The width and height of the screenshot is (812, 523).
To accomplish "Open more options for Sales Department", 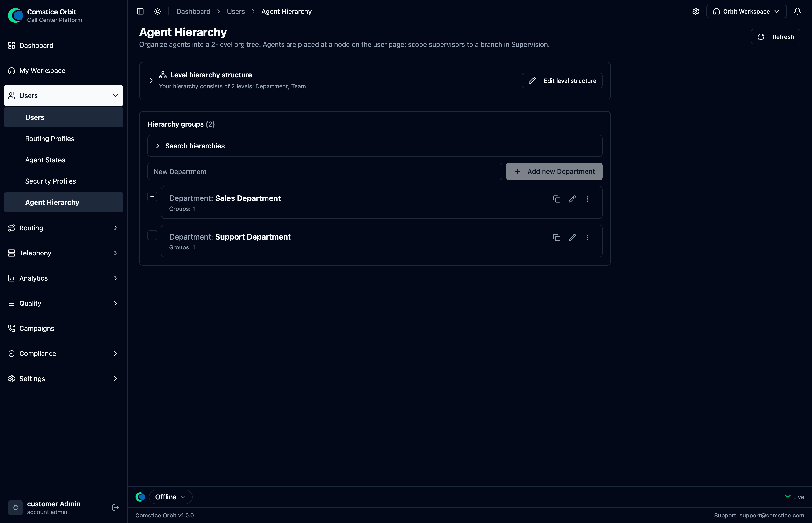I will [588, 199].
